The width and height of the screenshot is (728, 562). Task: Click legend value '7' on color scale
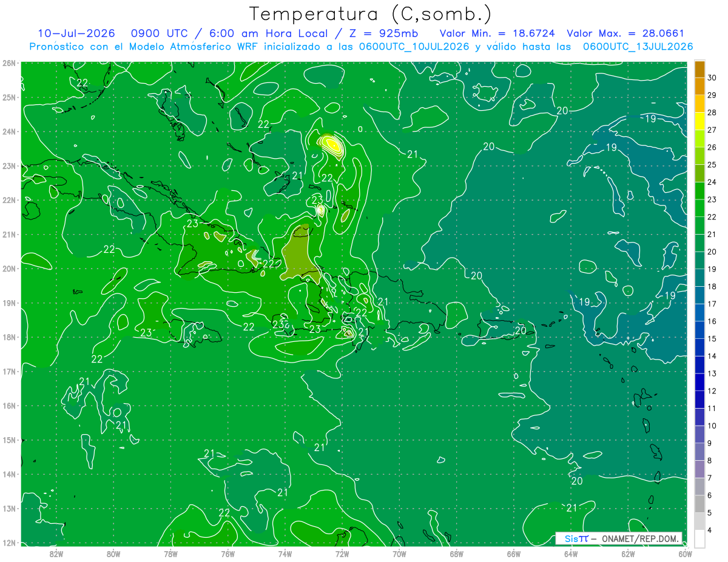click(x=710, y=478)
